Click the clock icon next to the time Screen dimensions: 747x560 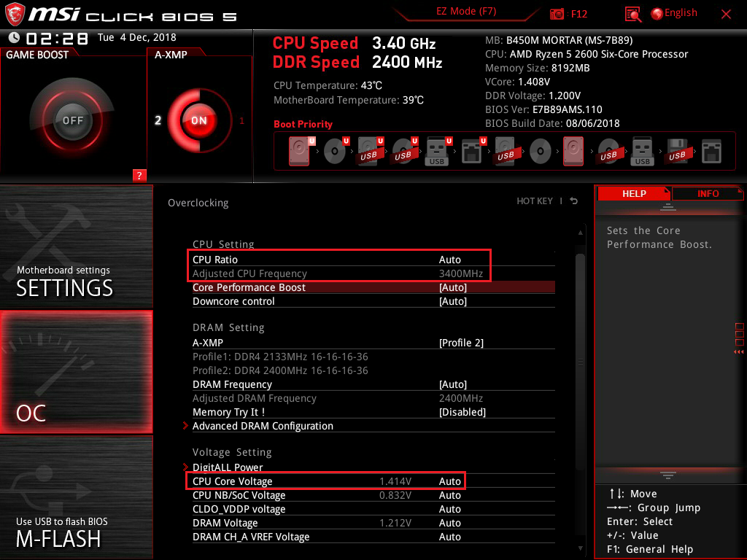coord(14,37)
